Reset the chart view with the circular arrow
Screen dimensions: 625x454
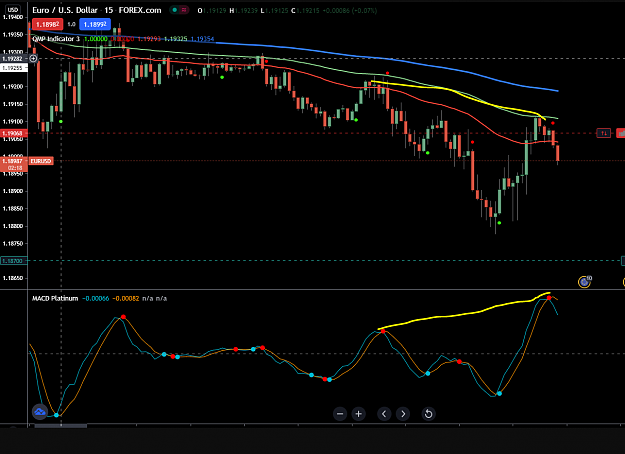428,414
